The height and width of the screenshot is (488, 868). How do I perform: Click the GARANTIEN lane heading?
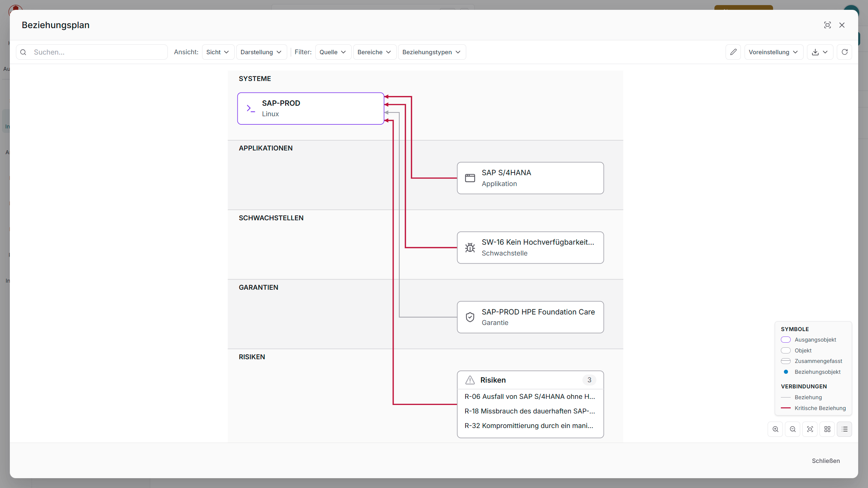[x=258, y=287]
